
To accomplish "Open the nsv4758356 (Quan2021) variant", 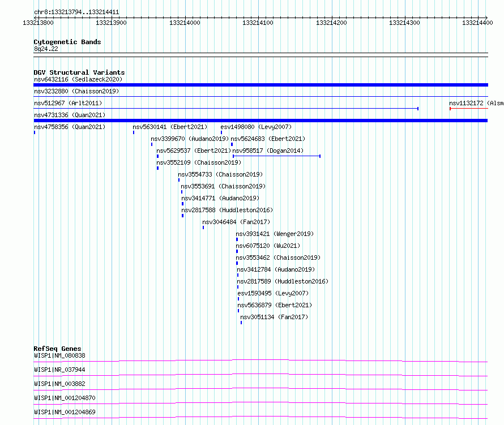I will coord(70,127).
